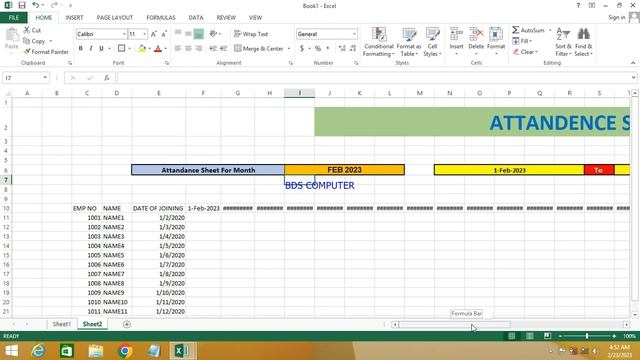Viewport: 640px width, 360px height.
Task: Open Conditional Formatting menu
Action: (x=378, y=42)
